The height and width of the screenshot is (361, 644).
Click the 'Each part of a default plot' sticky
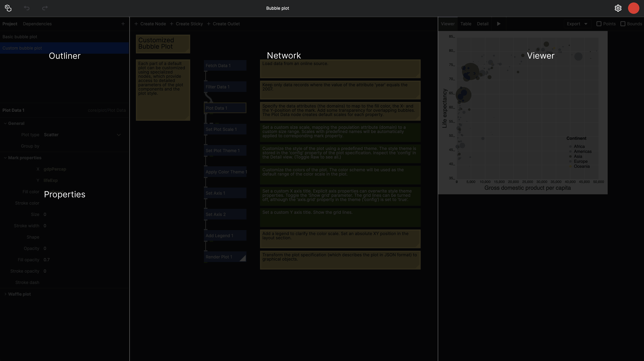163,90
